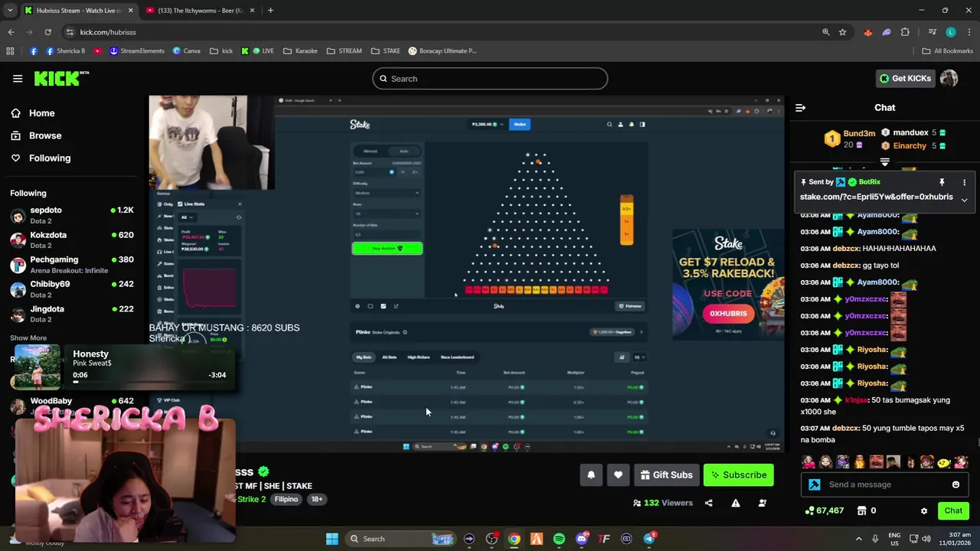Reload the page

click(47, 32)
